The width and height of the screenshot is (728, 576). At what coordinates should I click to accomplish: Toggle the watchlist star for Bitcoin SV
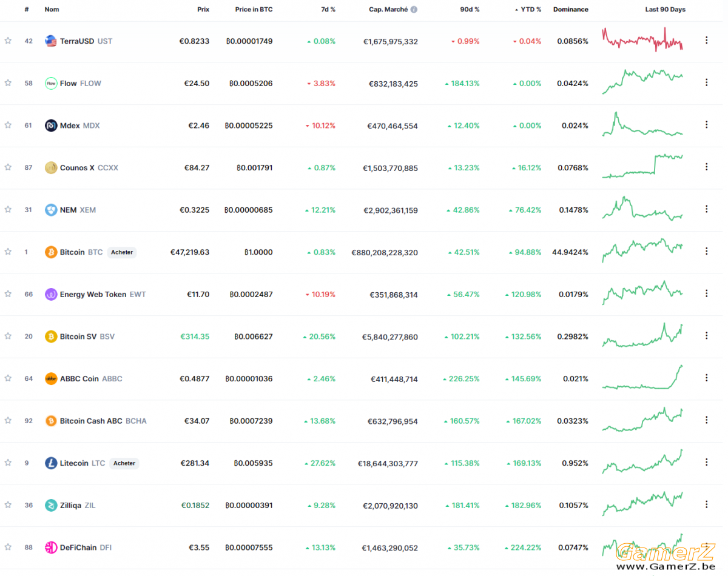tap(8, 336)
